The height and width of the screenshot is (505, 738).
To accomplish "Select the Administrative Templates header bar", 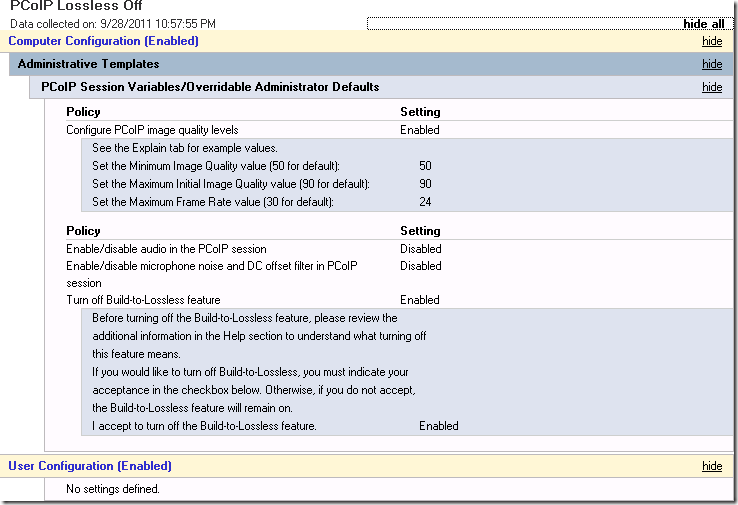I will [x=371, y=64].
